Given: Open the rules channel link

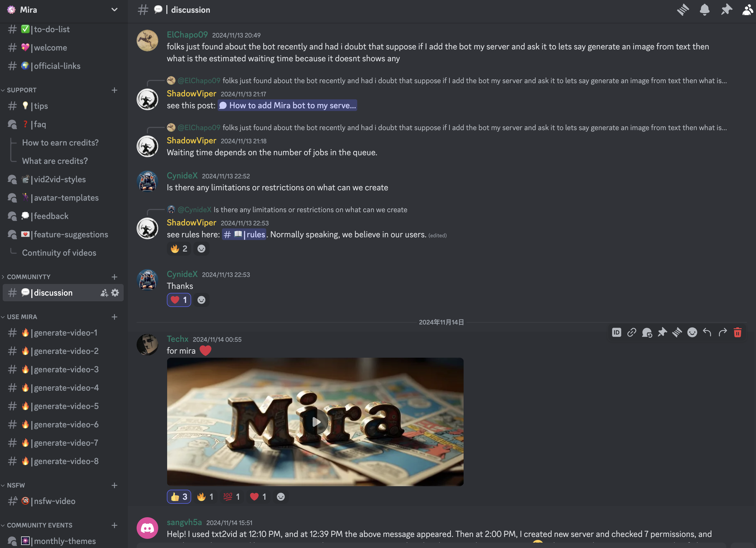Looking at the screenshot, I should (x=244, y=234).
